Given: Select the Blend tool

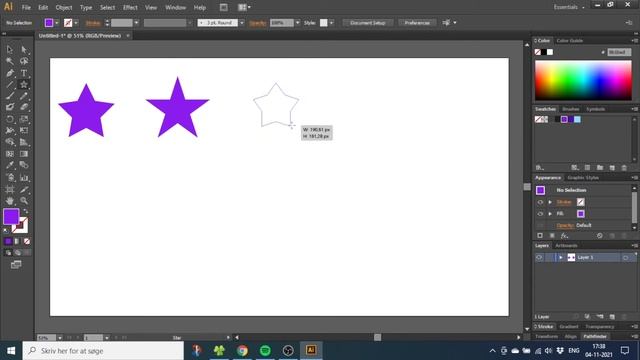Looking at the screenshot, I should pos(24,165).
